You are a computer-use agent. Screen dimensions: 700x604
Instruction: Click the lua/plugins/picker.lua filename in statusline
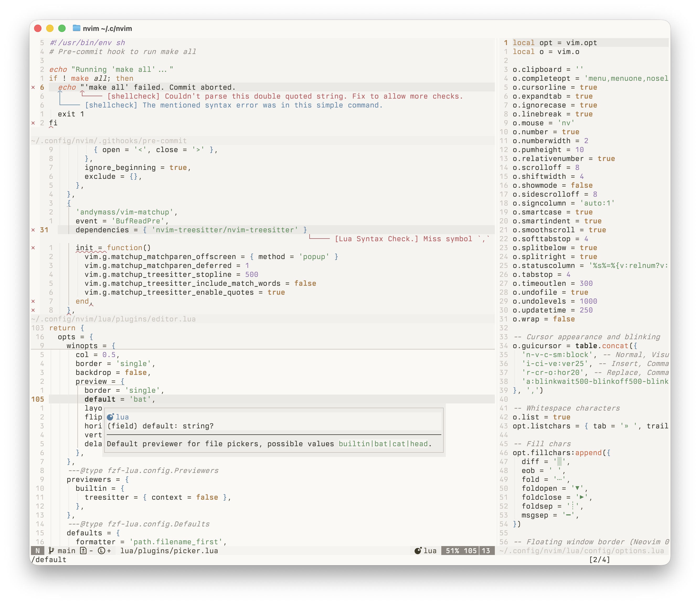click(x=169, y=551)
